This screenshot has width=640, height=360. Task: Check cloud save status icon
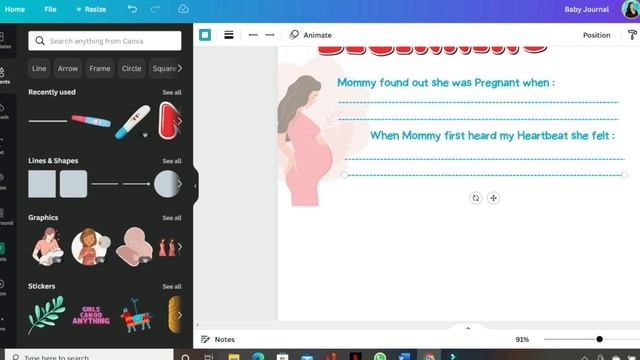coord(183,9)
